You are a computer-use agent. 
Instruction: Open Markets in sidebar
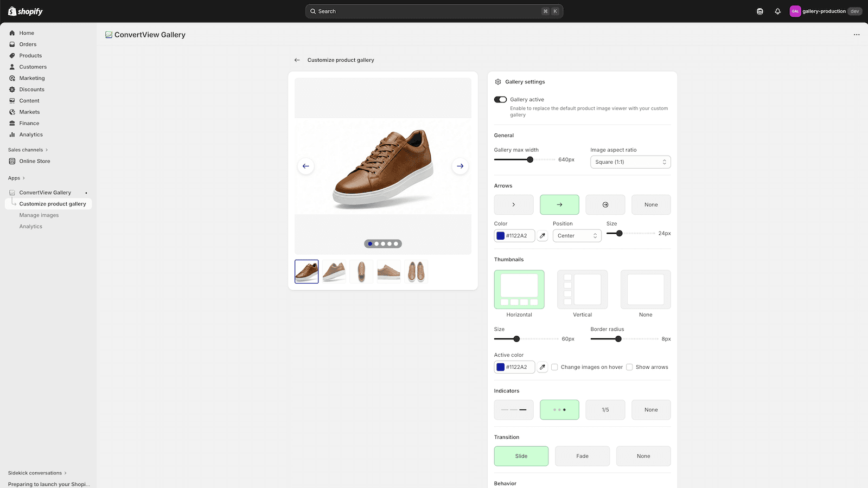coord(48,112)
